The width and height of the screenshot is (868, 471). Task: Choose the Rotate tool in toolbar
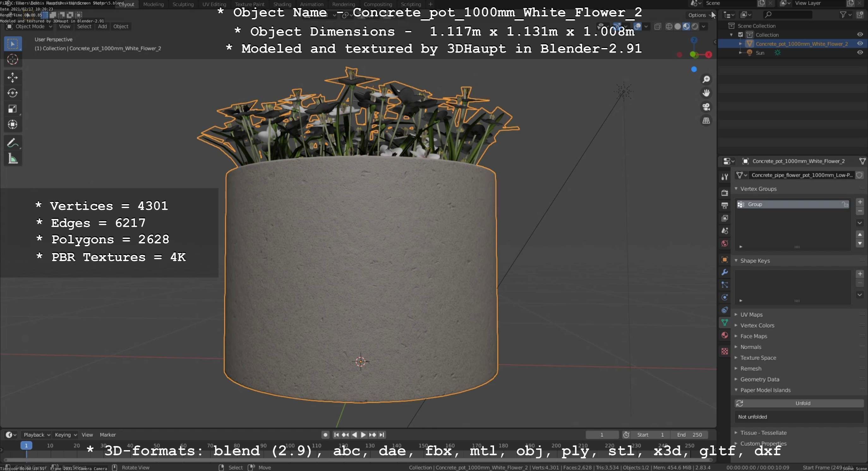click(x=13, y=93)
